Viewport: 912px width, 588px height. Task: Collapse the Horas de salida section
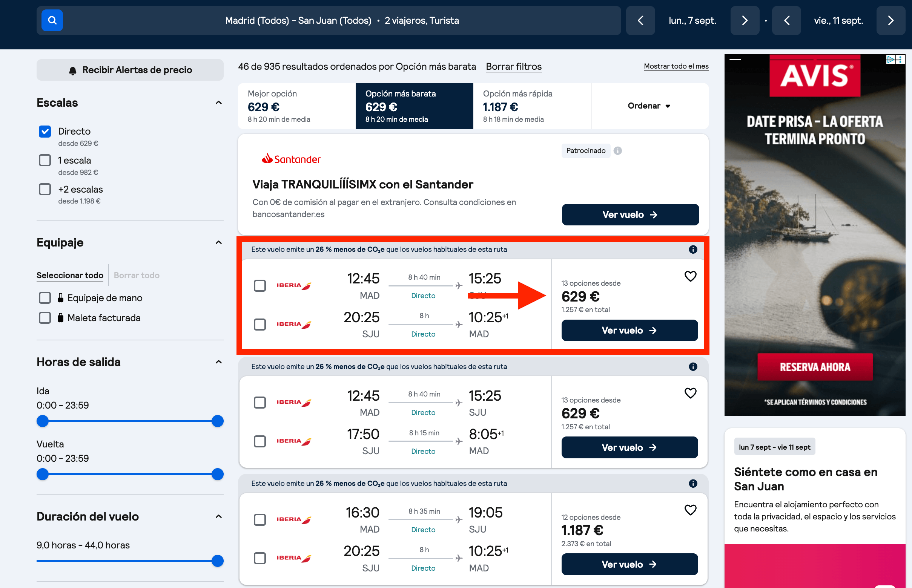[218, 362]
